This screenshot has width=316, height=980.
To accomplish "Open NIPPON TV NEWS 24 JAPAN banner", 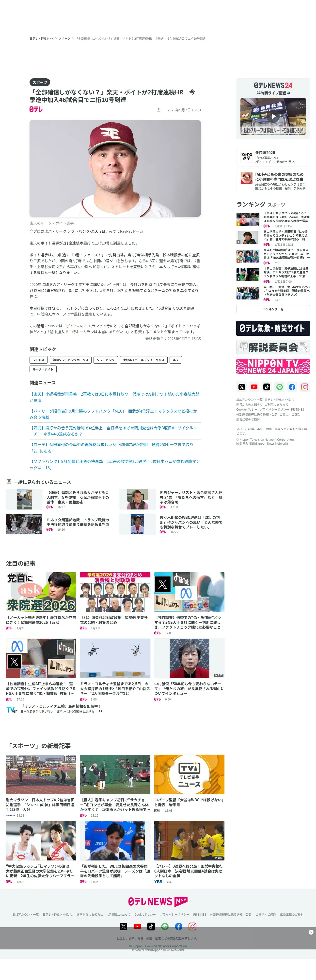I will [273, 366].
